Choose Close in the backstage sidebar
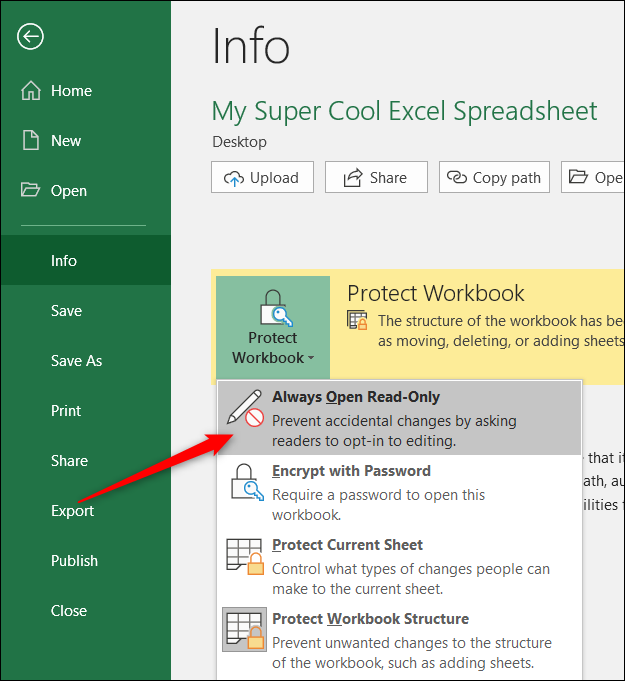The image size is (625, 681). pos(69,611)
